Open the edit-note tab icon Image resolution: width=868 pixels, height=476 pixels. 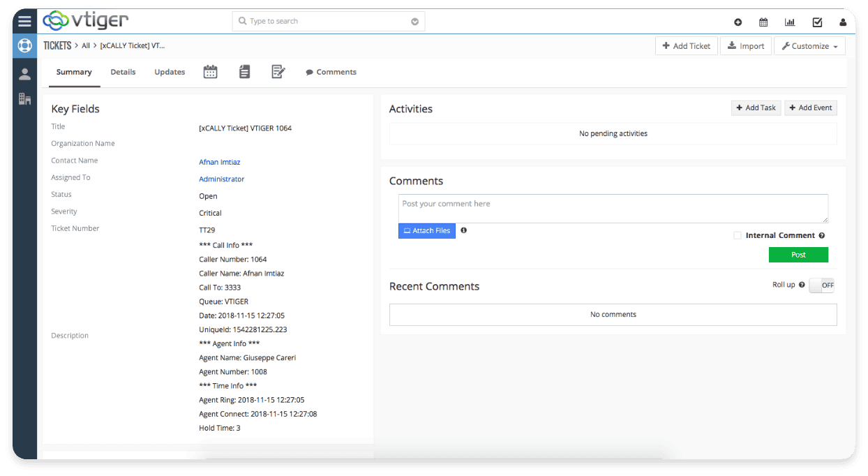point(278,72)
